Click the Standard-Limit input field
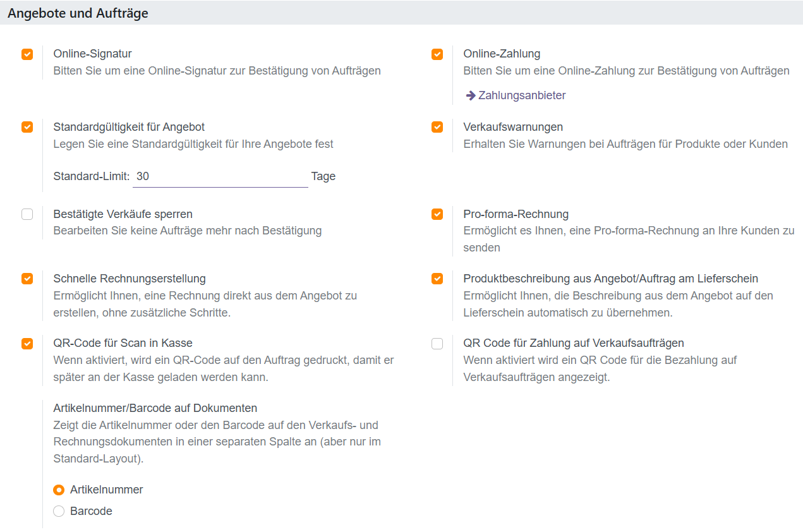Screen dimensions: 803x532 220,176
